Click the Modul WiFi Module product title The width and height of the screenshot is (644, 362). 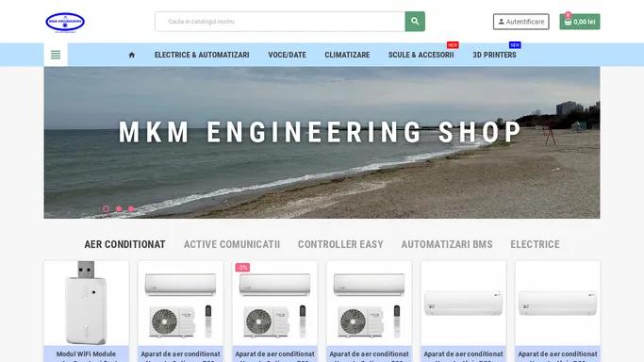point(86,355)
